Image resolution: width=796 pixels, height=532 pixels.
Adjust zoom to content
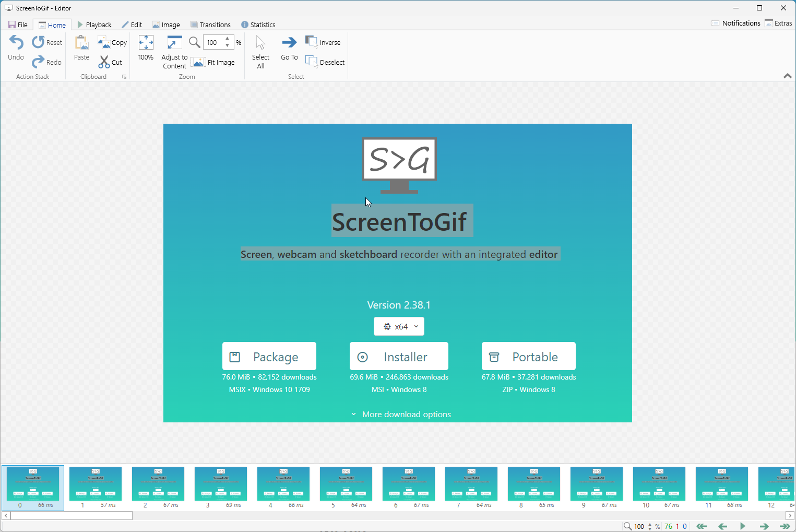pyautogui.click(x=174, y=52)
